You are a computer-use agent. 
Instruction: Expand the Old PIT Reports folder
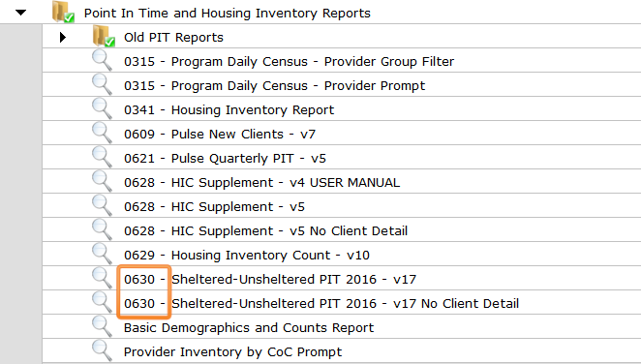[63, 37]
